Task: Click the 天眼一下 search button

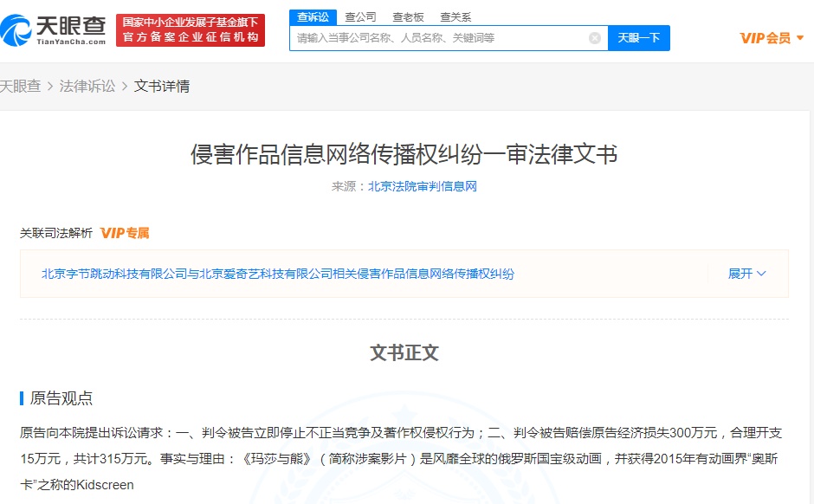Action: point(639,38)
